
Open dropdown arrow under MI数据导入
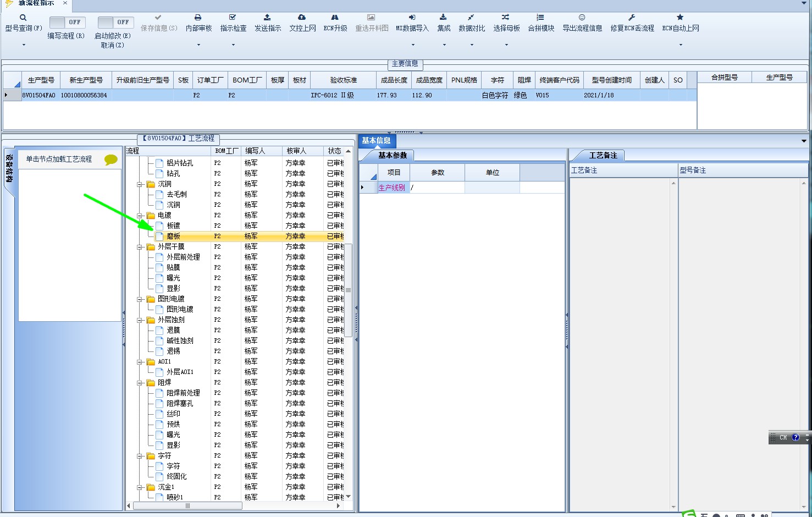coord(412,45)
